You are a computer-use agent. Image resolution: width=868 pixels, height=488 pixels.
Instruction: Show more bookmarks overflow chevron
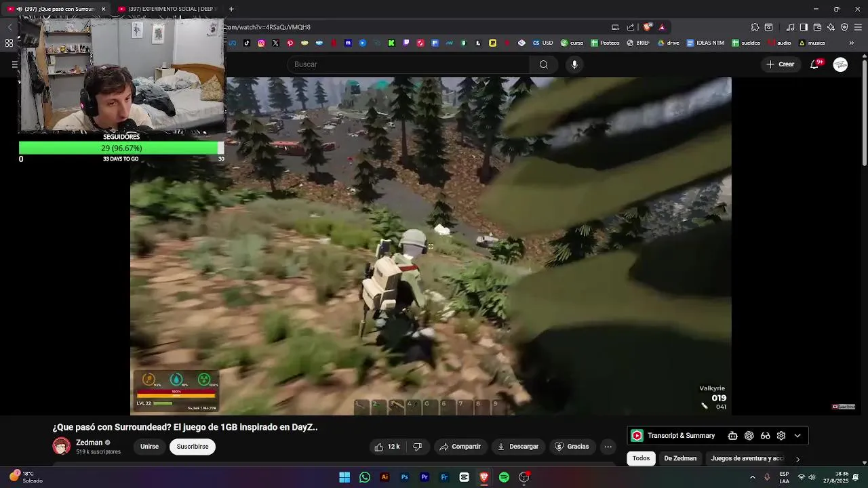coord(852,43)
